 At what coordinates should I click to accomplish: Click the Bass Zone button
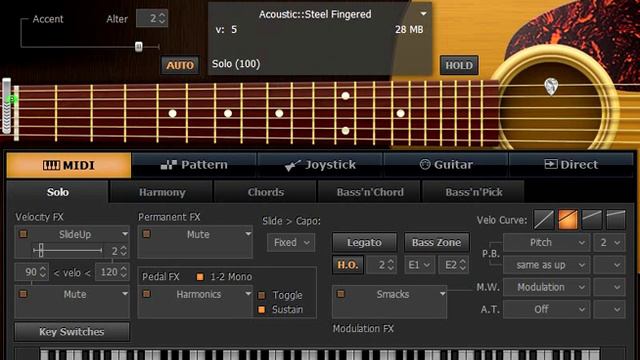pyautogui.click(x=436, y=242)
